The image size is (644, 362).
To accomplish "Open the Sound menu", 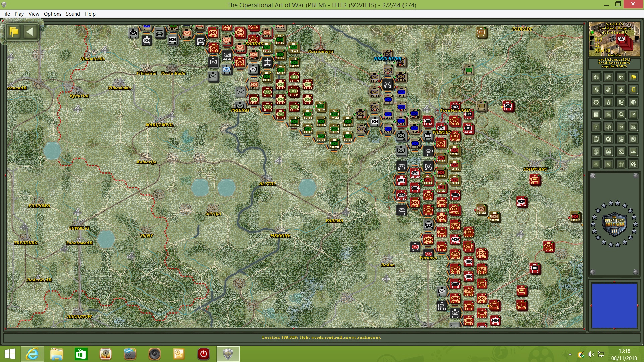I will pyautogui.click(x=73, y=14).
